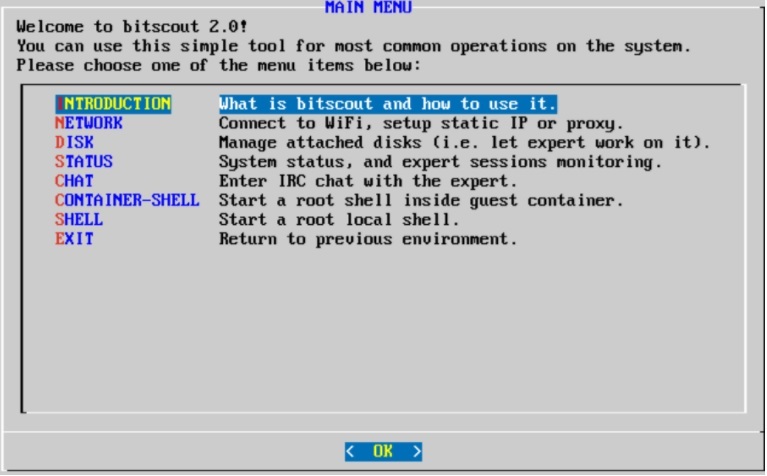Click description 'Connect to WiFi, setup static IP or proxy.'
Image resolution: width=767 pixels, height=476 pixels.
point(421,123)
